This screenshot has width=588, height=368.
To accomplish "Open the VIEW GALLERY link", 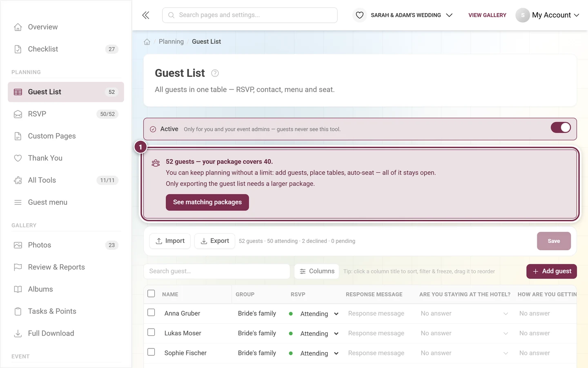I will point(487,15).
